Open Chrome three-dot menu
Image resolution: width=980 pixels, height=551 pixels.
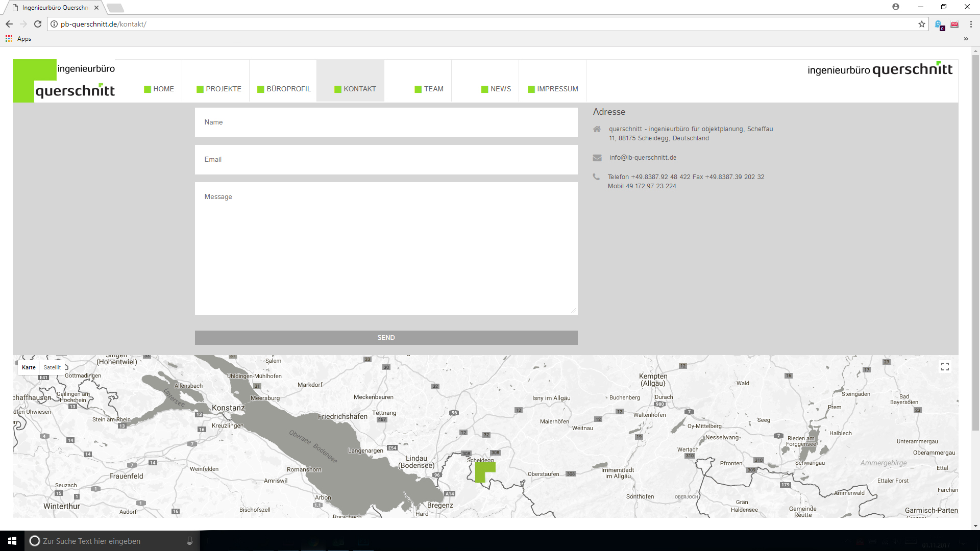tap(971, 24)
